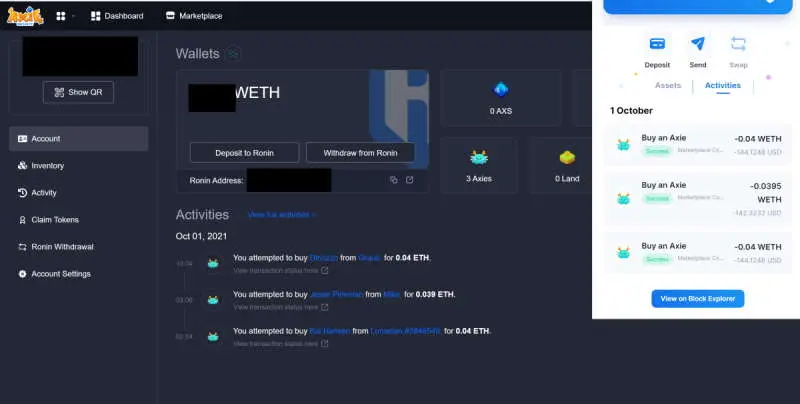Click Success badge on -0.0395 WETH transaction
The height and width of the screenshot is (404, 800).
[657, 198]
